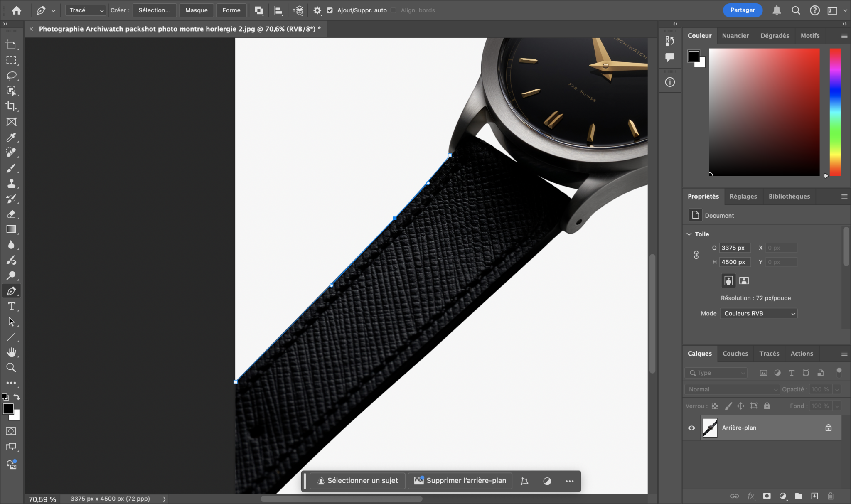Toggle the Ajout/Suppr. auto checkbox
Screen dimensions: 851x504
click(330, 10)
